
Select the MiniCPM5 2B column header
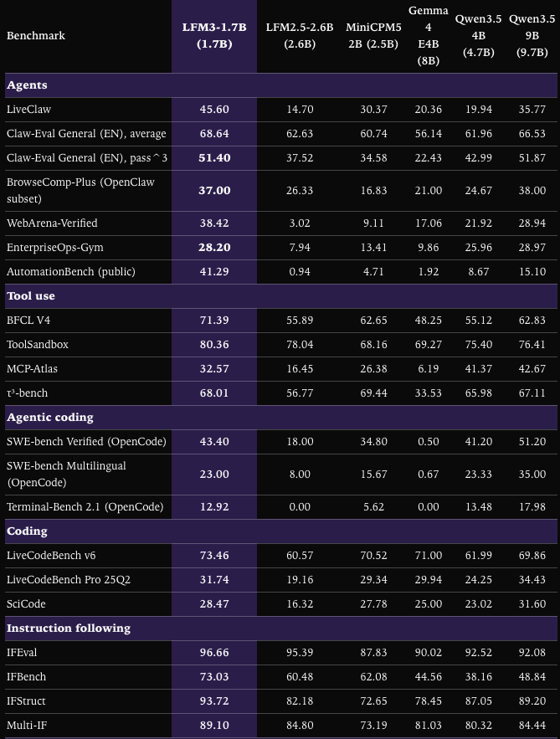[373, 35]
